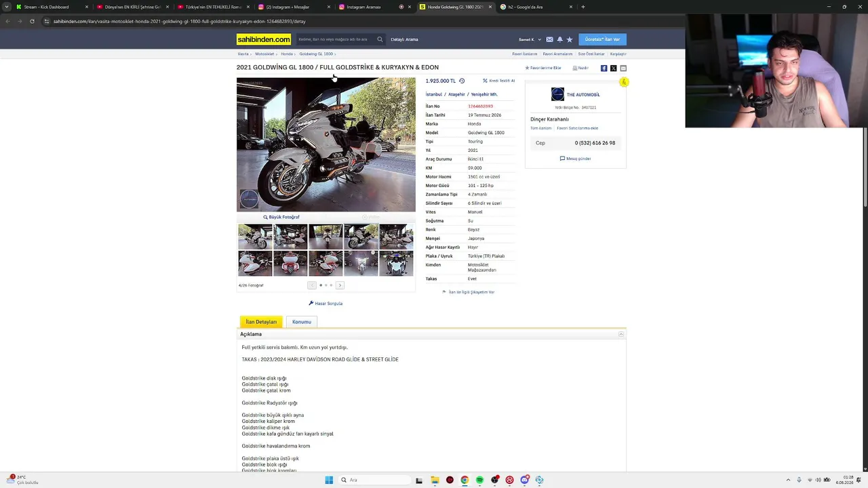Click the Ataşehir location link
Viewport: 868px width, 488px height.
pos(456,94)
